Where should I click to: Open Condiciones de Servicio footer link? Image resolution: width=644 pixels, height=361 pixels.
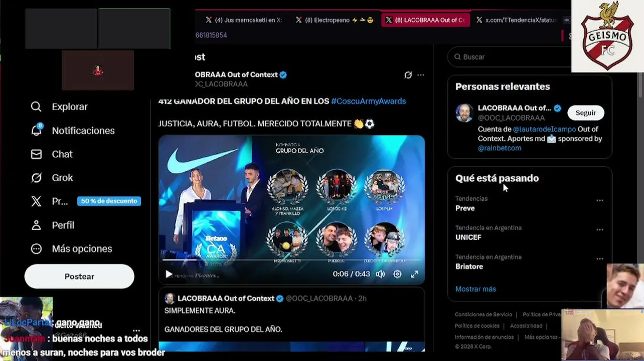click(484, 314)
